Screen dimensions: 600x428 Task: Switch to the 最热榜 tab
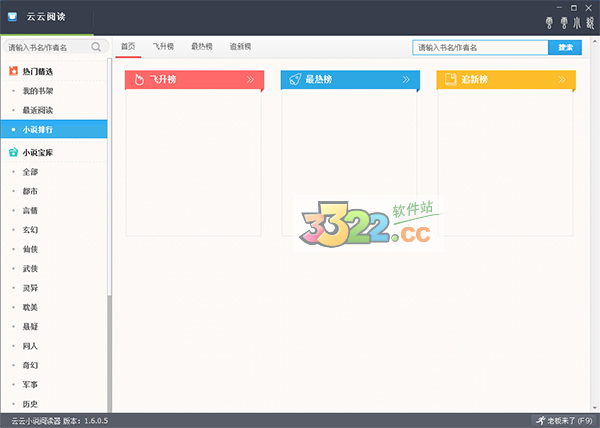point(201,47)
